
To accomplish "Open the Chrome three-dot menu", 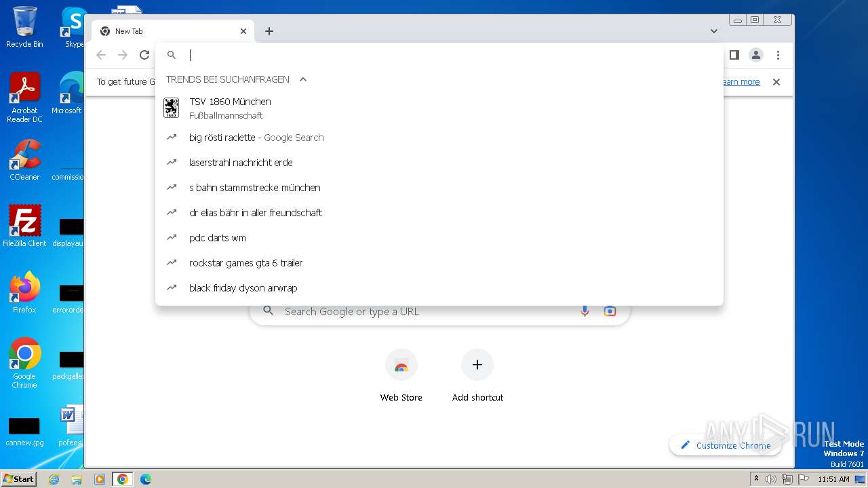I will (778, 55).
